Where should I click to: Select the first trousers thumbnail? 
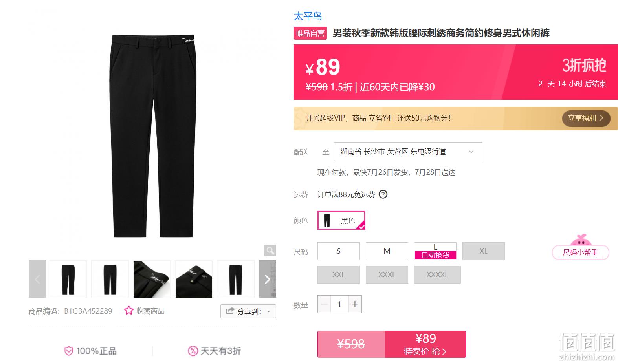coord(68,279)
